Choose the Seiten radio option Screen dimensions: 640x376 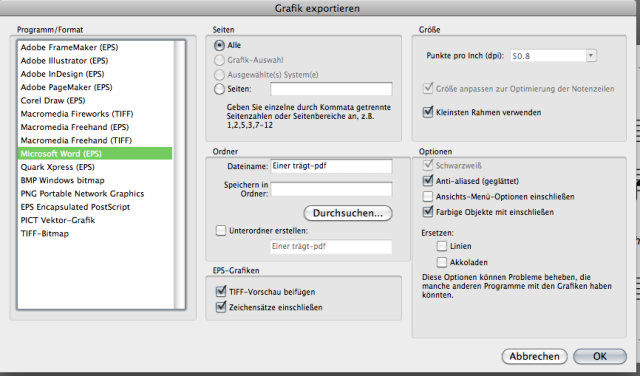click(x=219, y=89)
